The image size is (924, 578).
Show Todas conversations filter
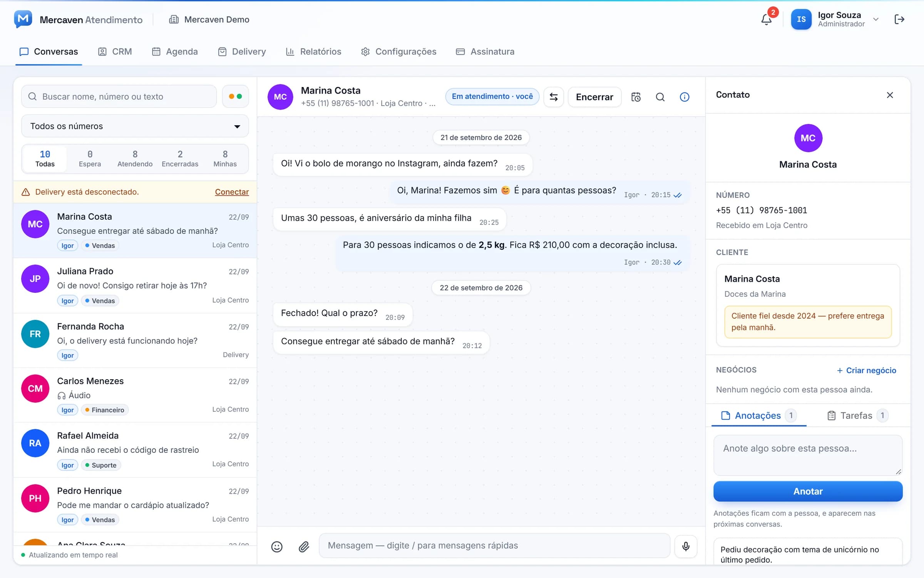click(x=45, y=159)
